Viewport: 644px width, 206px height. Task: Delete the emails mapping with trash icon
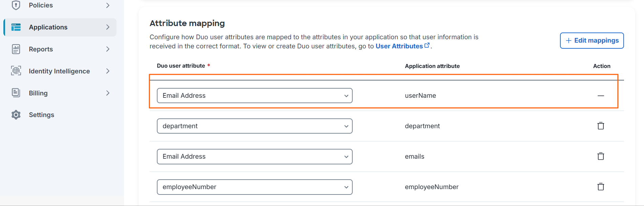(601, 156)
